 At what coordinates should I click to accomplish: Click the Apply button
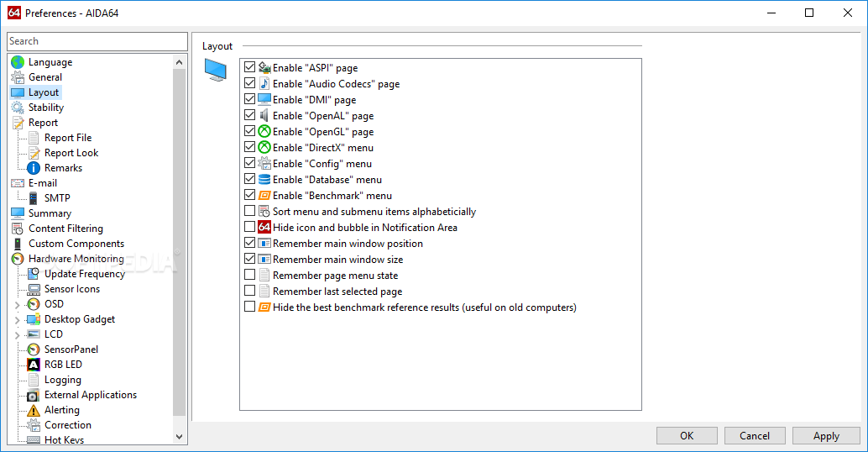click(x=827, y=436)
